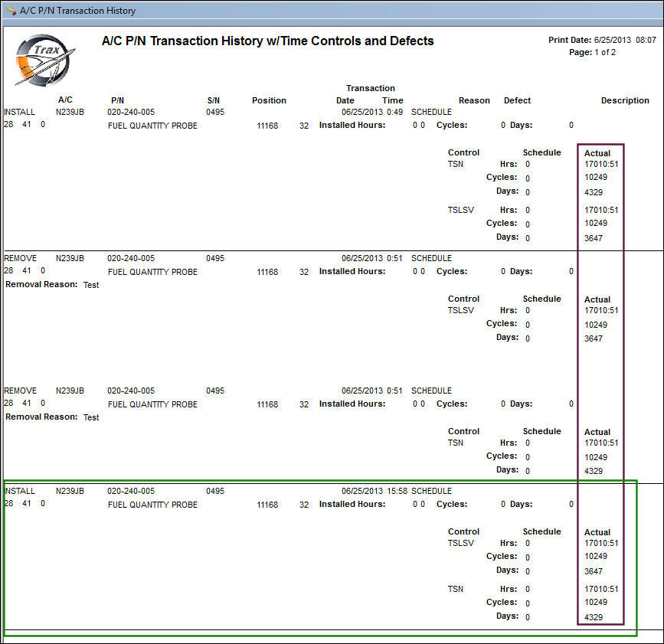Click the transaction timestamp 06/25/2013 0:49

pyautogui.click(x=372, y=112)
